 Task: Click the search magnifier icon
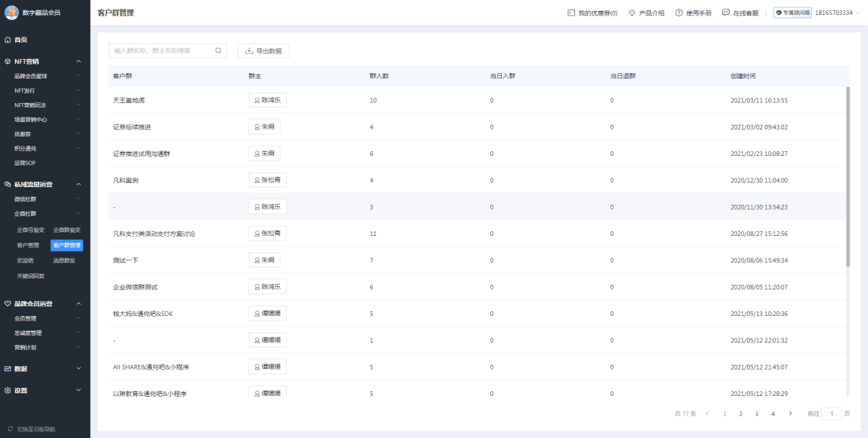[218, 51]
